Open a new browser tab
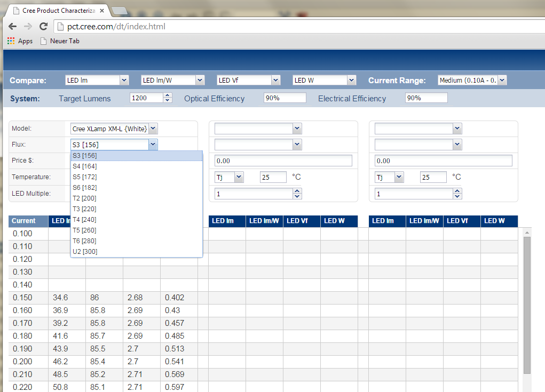Viewport: 545px width, 392px height. click(x=120, y=11)
